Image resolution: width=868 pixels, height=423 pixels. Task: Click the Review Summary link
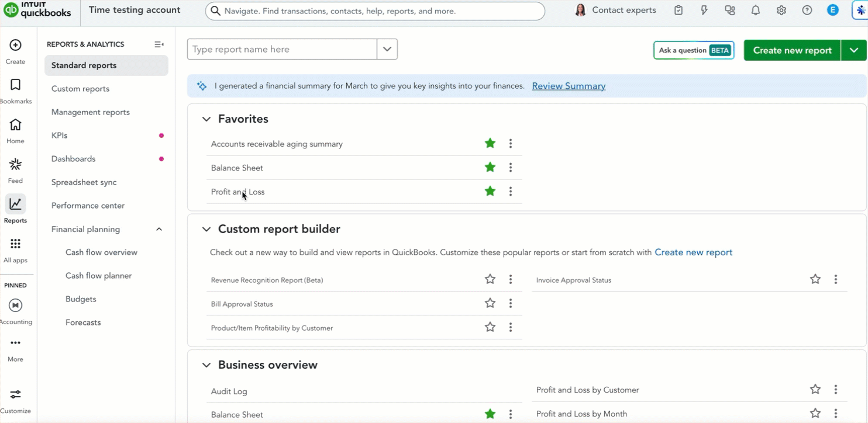pyautogui.click(x=569, y=86)
